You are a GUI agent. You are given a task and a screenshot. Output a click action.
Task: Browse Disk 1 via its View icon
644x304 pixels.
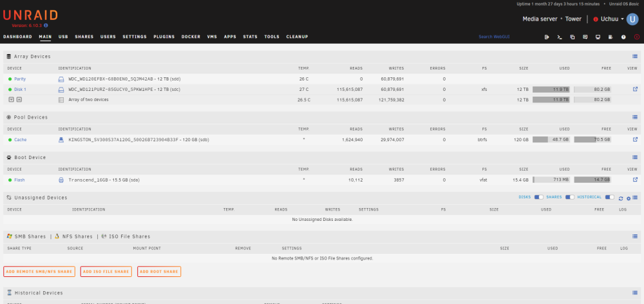point(635,89)
